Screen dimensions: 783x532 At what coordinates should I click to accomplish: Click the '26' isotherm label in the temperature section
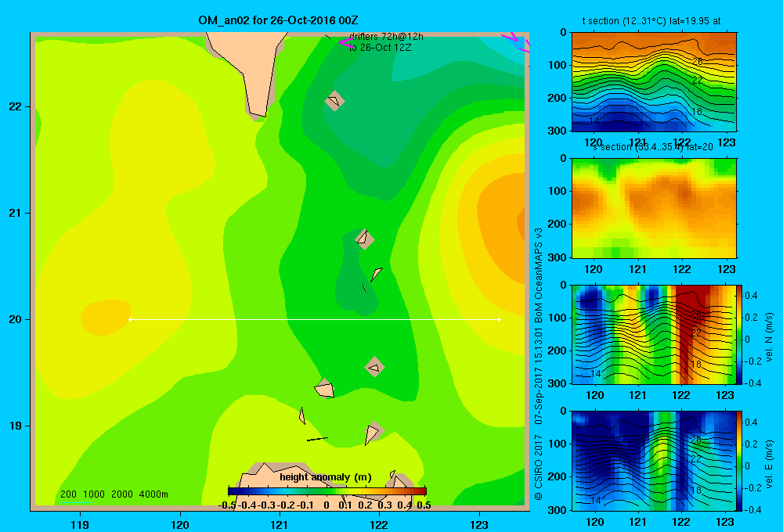tap(698, 61)
